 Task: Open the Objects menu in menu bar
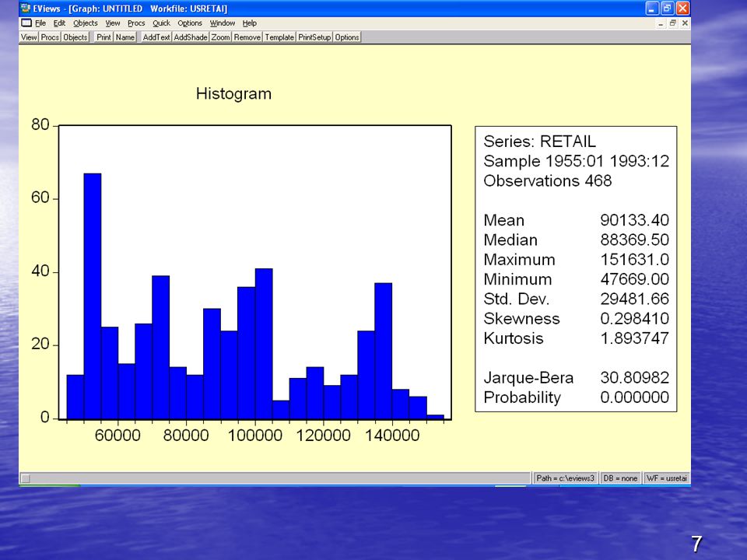(86, 23)
